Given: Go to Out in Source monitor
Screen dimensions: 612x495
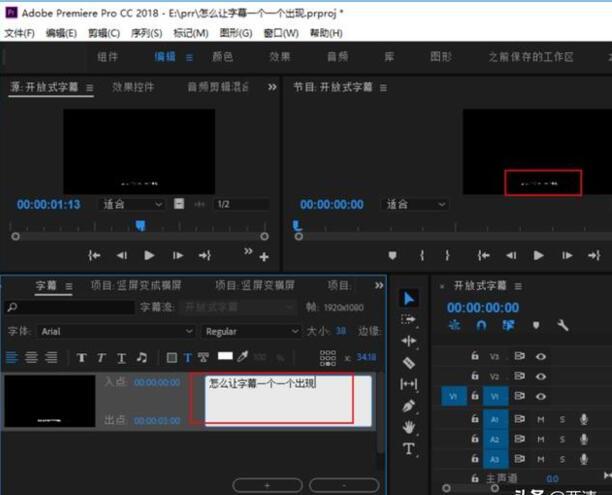Looking at the screenshot, I should coord(205,255).
